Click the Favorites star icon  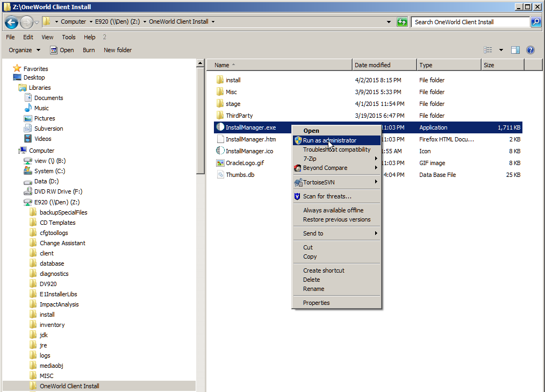click(17, 68)
